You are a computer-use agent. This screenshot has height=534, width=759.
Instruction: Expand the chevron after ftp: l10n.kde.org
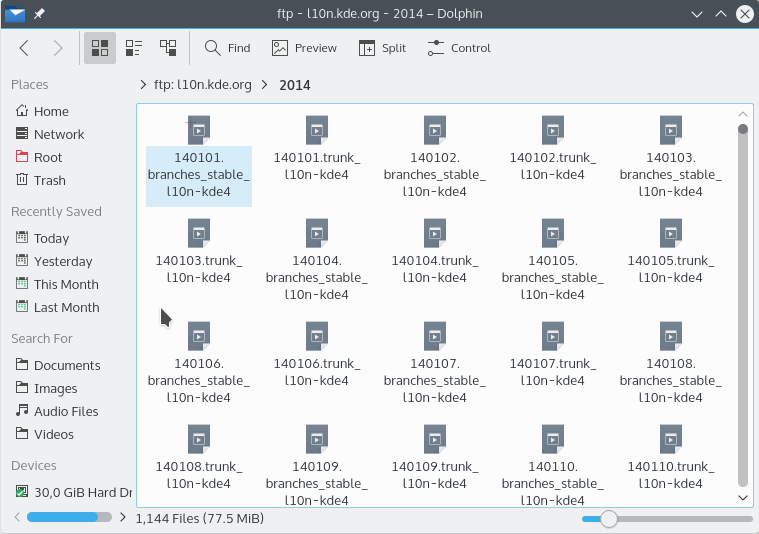pyautogui.click(x=265, y=85)
